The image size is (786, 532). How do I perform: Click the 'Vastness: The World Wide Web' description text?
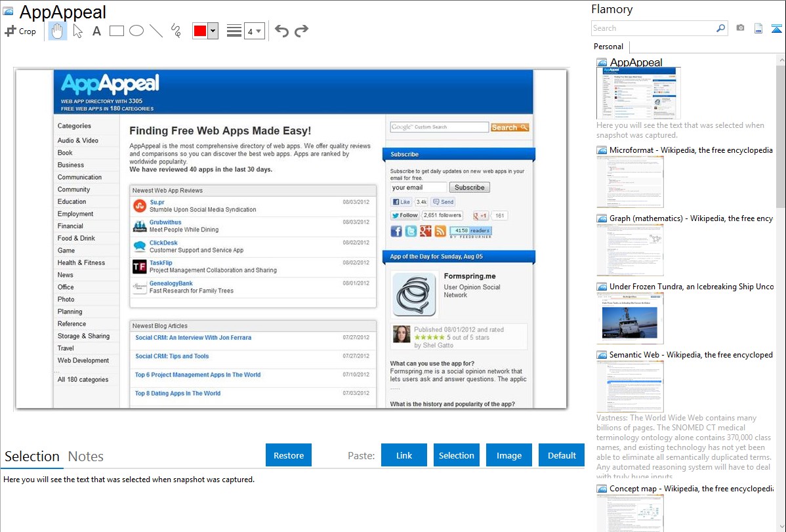(x=684, y=447)
